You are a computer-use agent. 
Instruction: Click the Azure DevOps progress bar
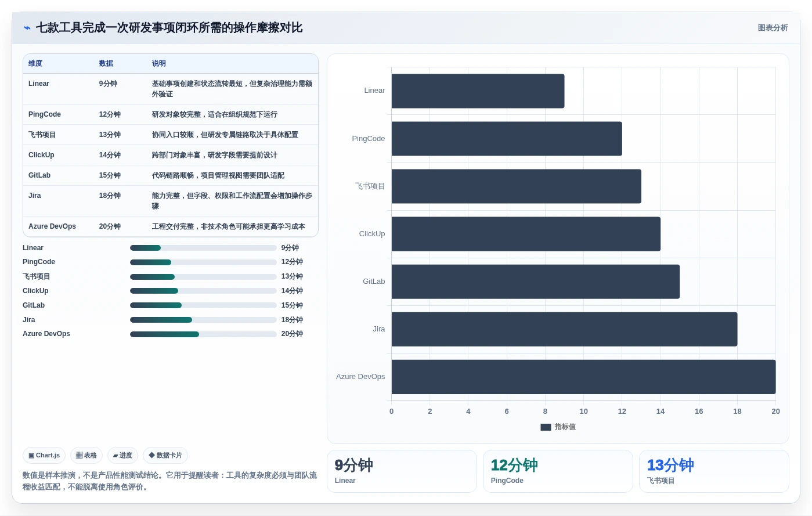pos(203,334)
